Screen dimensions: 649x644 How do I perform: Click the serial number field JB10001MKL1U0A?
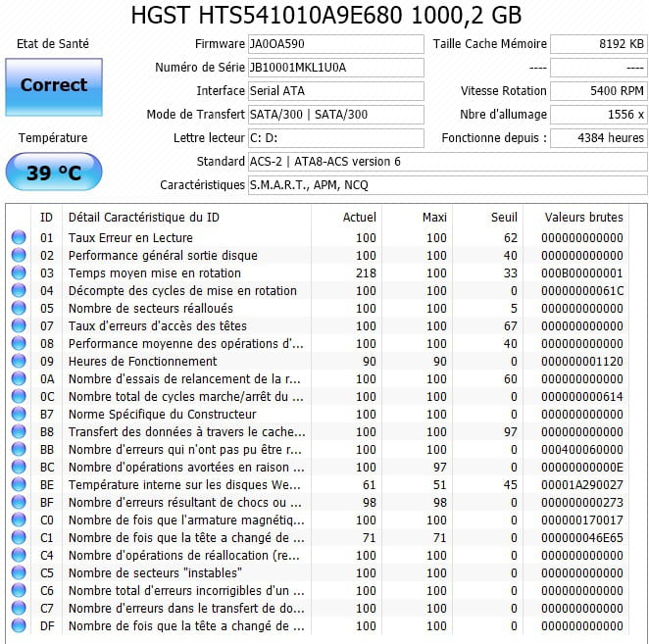(335, 68)
